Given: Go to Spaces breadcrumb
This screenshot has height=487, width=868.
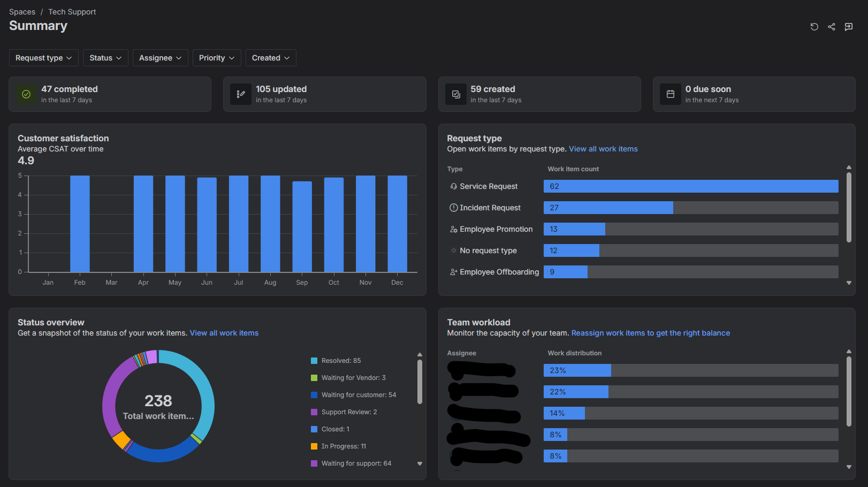Looking at the screenshot, I should [22, 12].
